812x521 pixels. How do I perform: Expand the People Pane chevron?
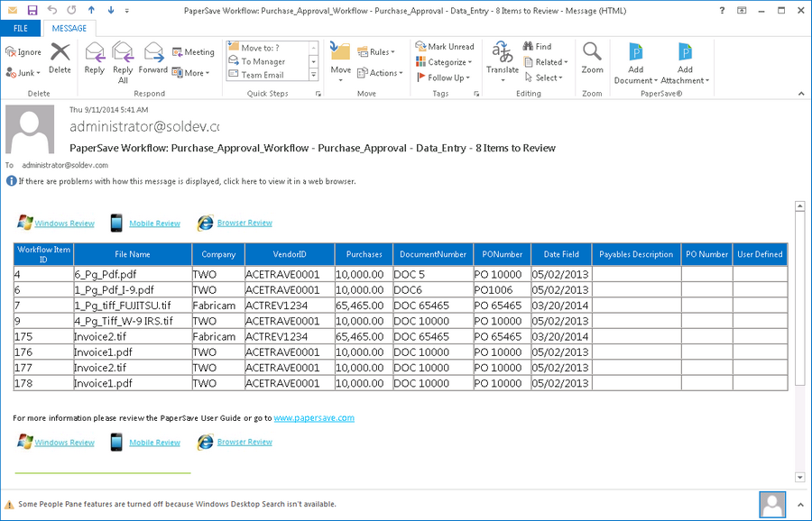[801, 504]
